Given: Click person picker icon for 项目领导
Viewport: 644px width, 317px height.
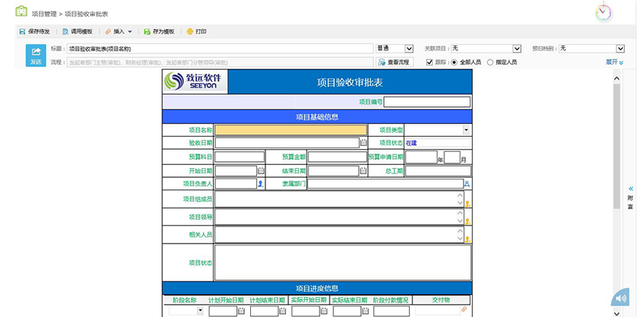Looking at the screenshot, I should tap(467, 222).
